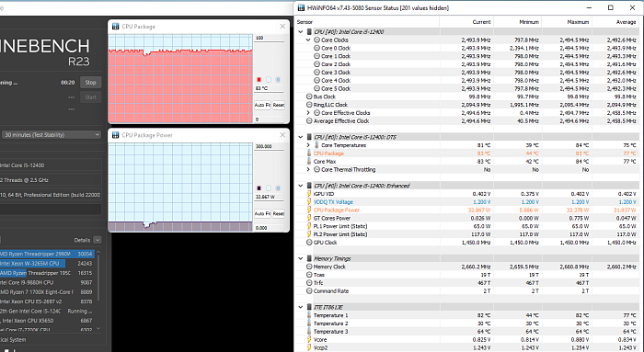Image resolution: width=644 pixels, height=352 pixels.
Task: Click the greyed Start button in Cinebench
Action: pos(90,97)
